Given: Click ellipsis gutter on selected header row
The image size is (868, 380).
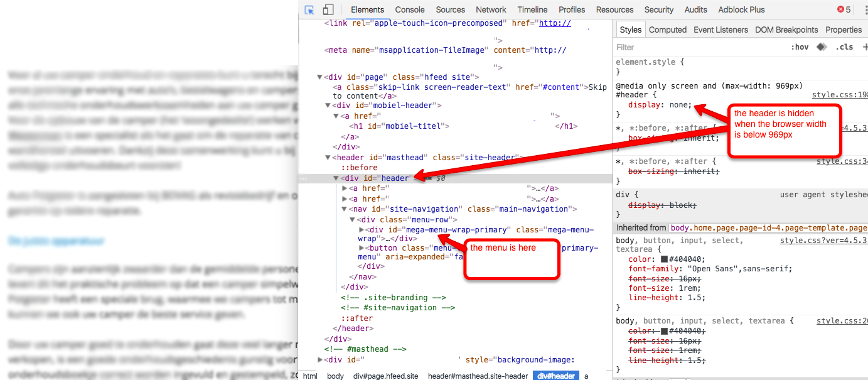Looking at the screenshot, I should 304,178.
